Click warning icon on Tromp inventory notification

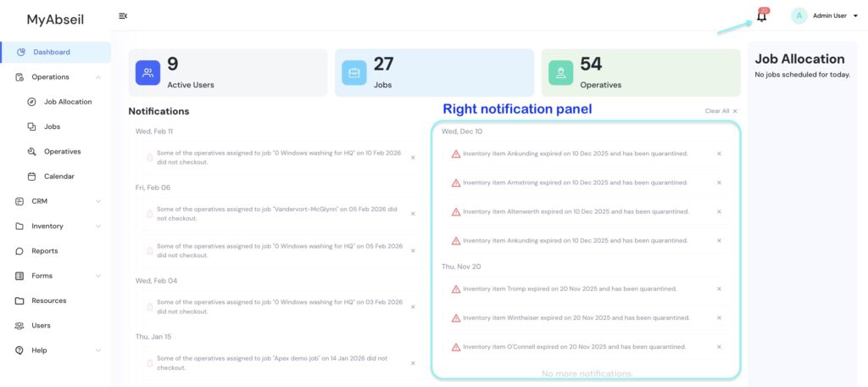(x=456, y=289)
